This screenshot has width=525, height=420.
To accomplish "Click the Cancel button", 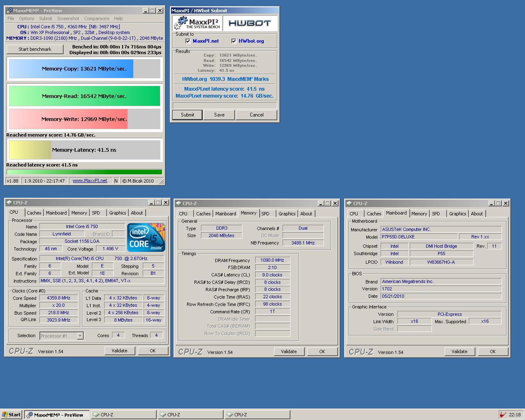I will pos(257,115).
